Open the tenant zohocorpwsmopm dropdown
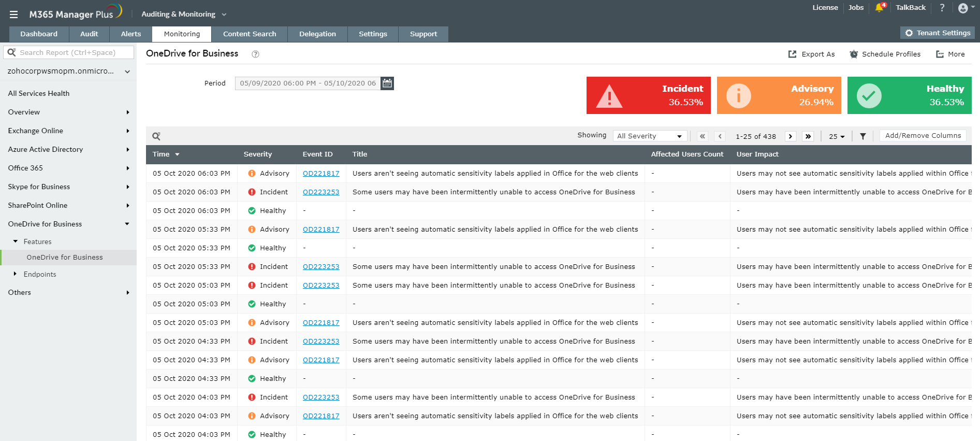980x441 pixels. click(68, 71)
